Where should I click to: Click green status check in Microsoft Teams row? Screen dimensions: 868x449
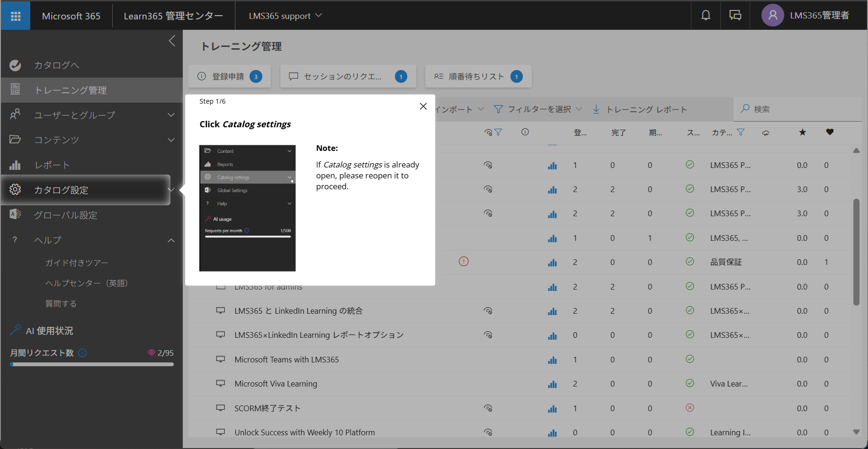[x=690, y=359]
